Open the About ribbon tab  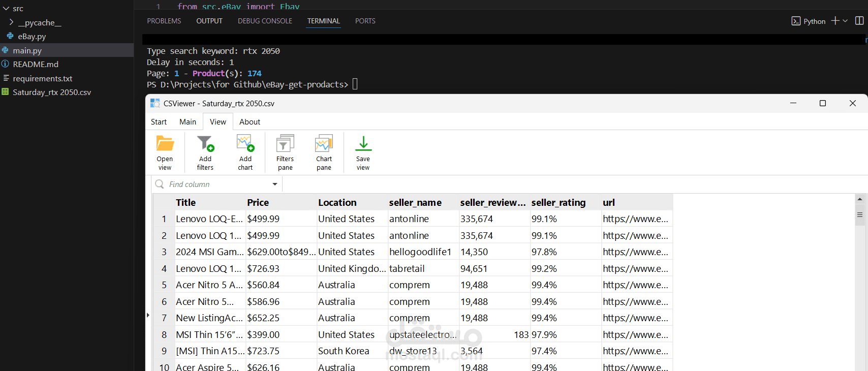point(250,122)
